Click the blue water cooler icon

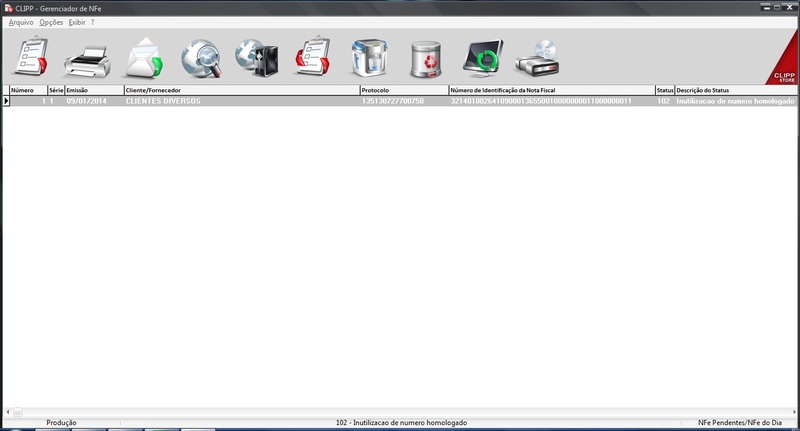coord(371,58)
